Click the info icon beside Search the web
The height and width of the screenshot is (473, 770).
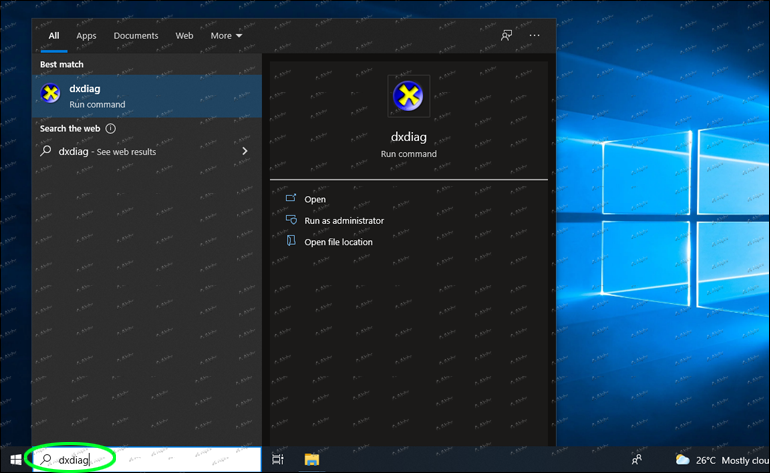(110, 129)
